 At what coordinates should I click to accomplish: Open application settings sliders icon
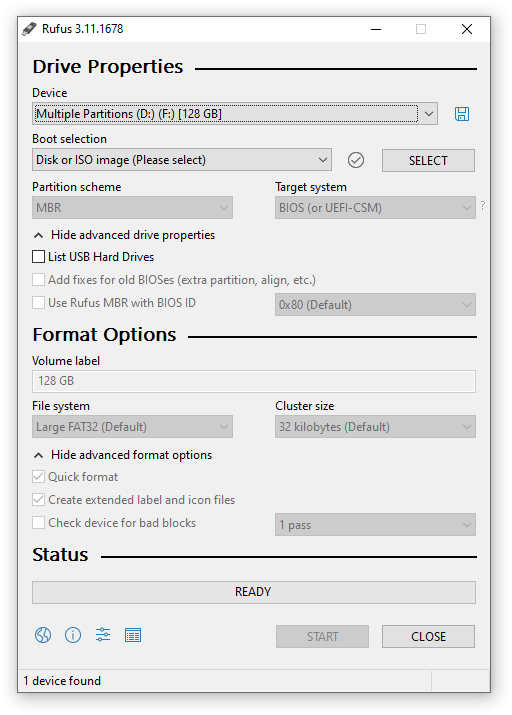103,635
